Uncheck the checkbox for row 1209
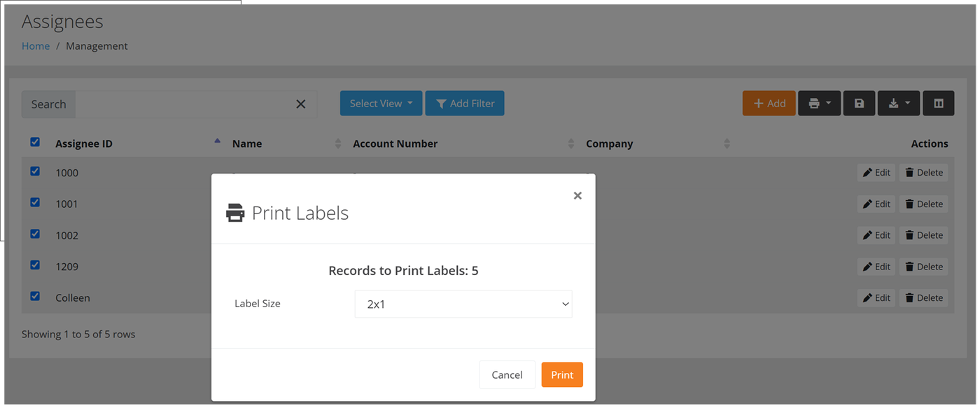Image resolution: width=980 pixels, height=408 pixels. (x=35, y=265)
